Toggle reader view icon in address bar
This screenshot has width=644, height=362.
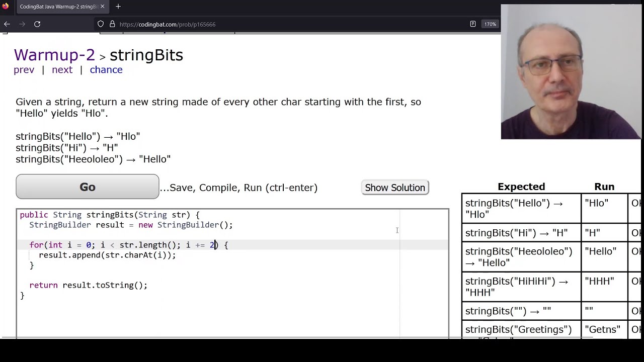coord(473,24)
